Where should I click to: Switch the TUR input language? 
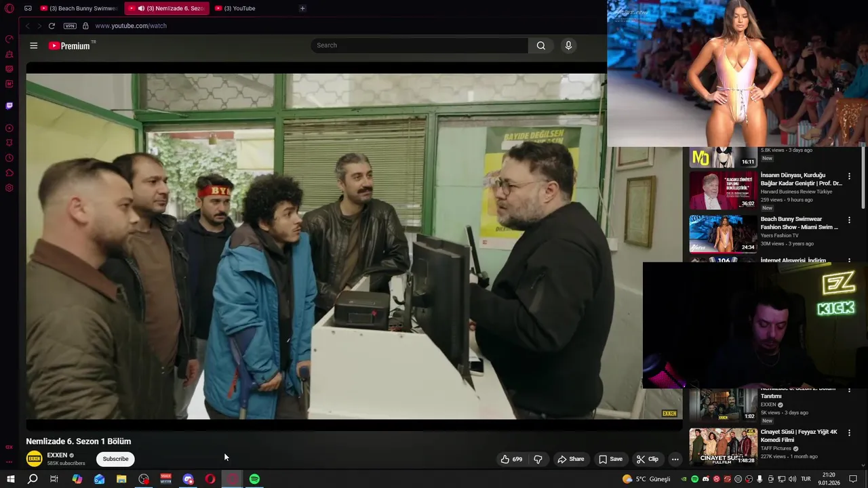click(x=806, y=479)
